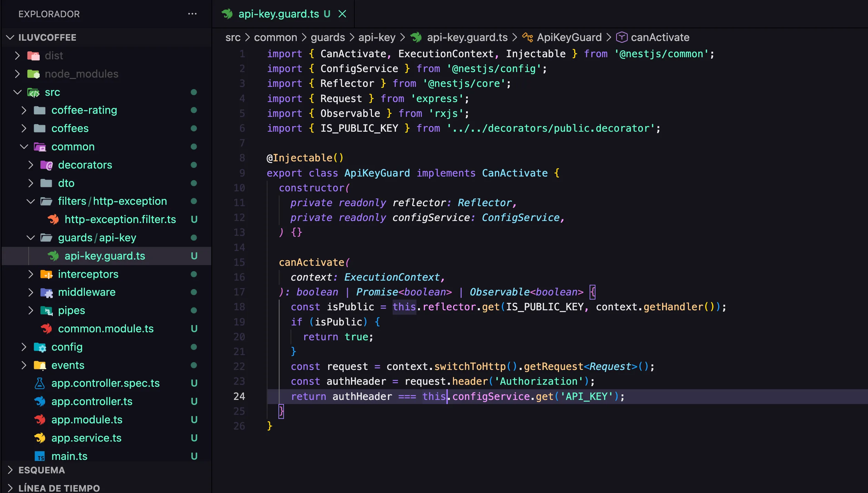
Task: Click the main.ts TypeScript file icon
Action: coord(40,456)
